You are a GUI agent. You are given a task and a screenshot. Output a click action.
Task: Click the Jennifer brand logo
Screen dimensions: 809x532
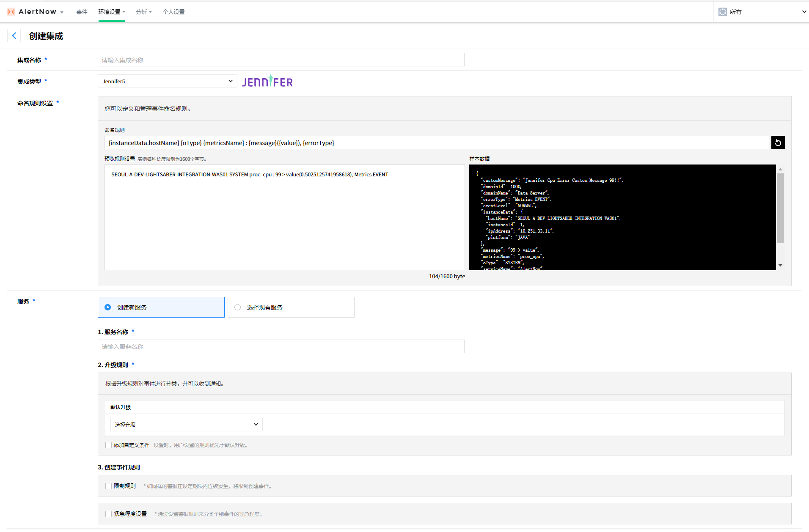267,82
